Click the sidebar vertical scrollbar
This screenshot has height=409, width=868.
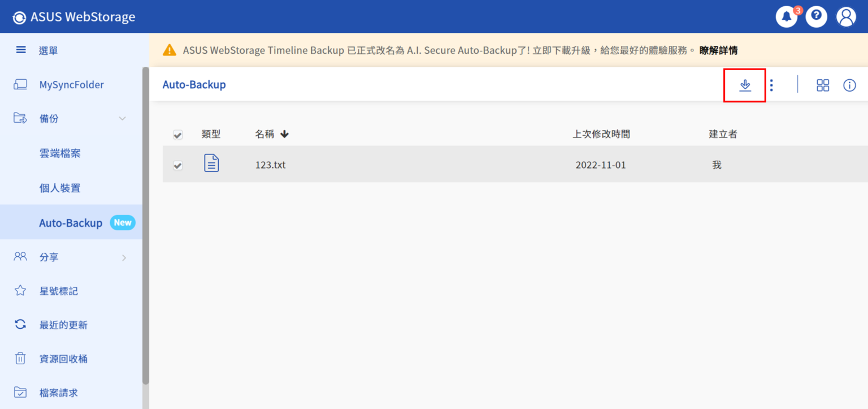coord(146,226)
